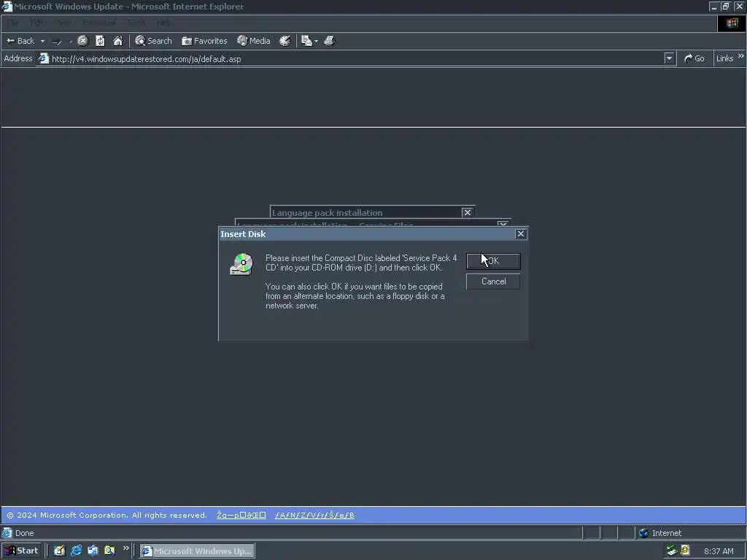
Task: Click the copyright text in the footer
Action: coord(107,516)
